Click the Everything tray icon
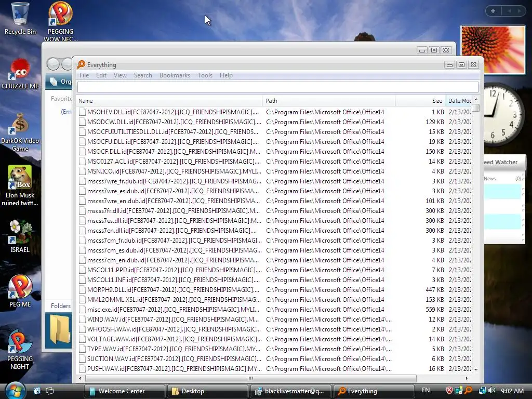The image size is (532, 399). click(469, 391)
